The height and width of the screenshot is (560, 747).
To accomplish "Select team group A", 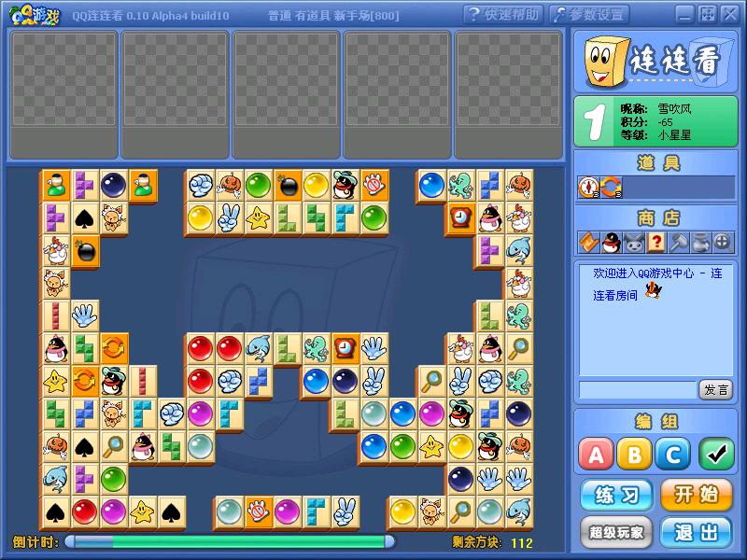I will (596, 455).
